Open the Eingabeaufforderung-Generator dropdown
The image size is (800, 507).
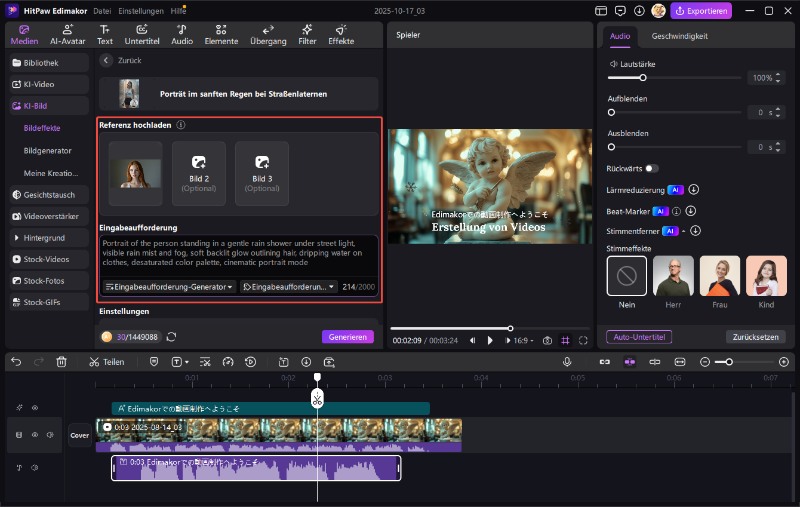(x=168, y=287)
